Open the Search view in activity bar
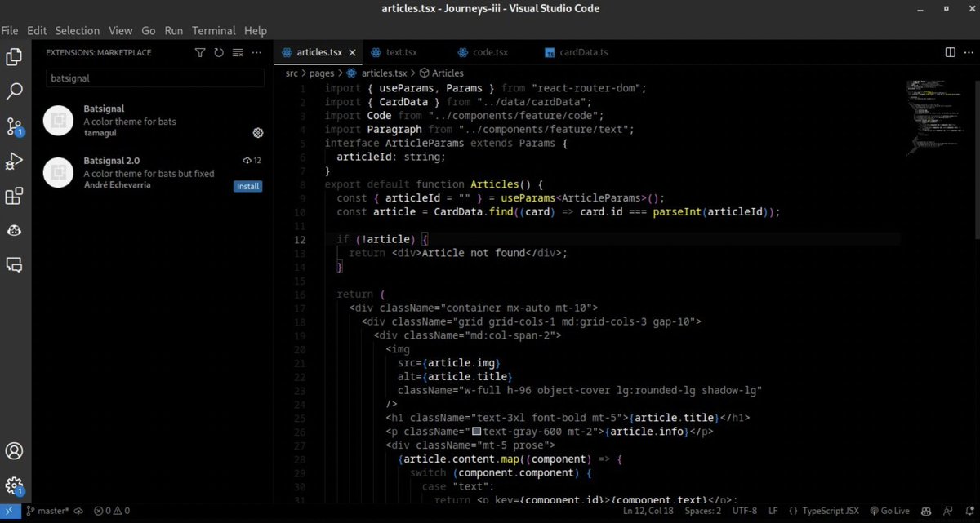 pyautogui.click(x=14, y=91)
